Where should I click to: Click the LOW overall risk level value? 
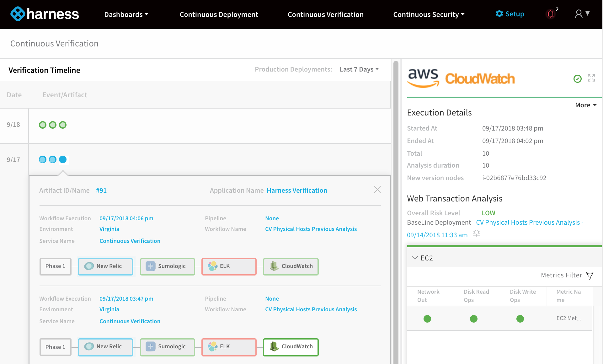tap(488, 213)
